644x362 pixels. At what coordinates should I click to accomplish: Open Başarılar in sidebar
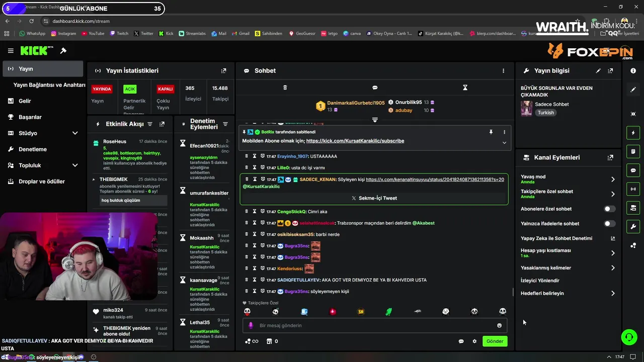(30, 117)
